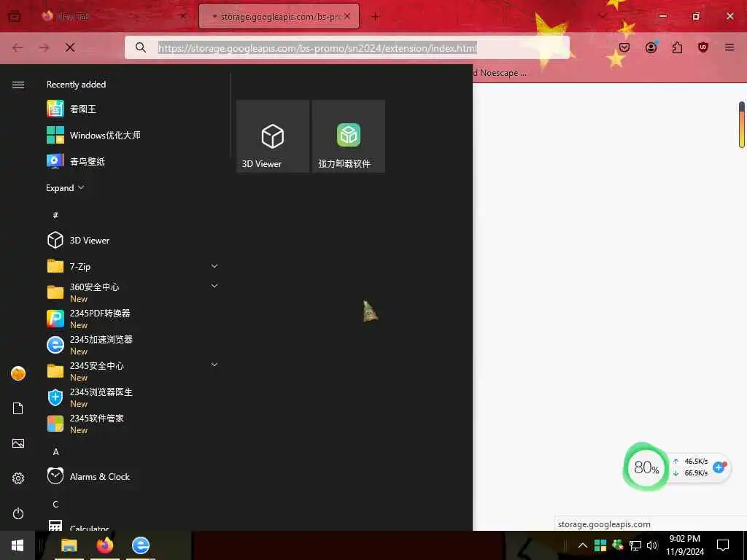Screen dimensions: 747x560
Task: Open the Noescape bookmark in bookmarks bar
Action: coord(500,73)
